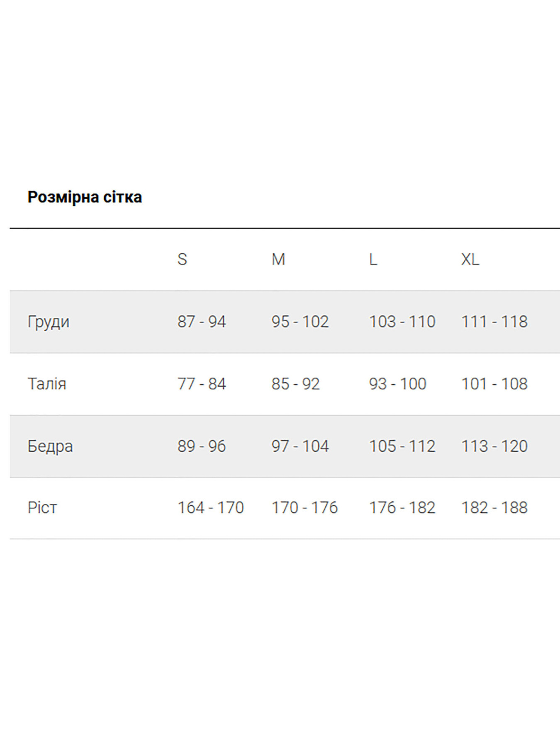
Task: Select hips value 105 - 112
Action: click(x=402, y=446)
